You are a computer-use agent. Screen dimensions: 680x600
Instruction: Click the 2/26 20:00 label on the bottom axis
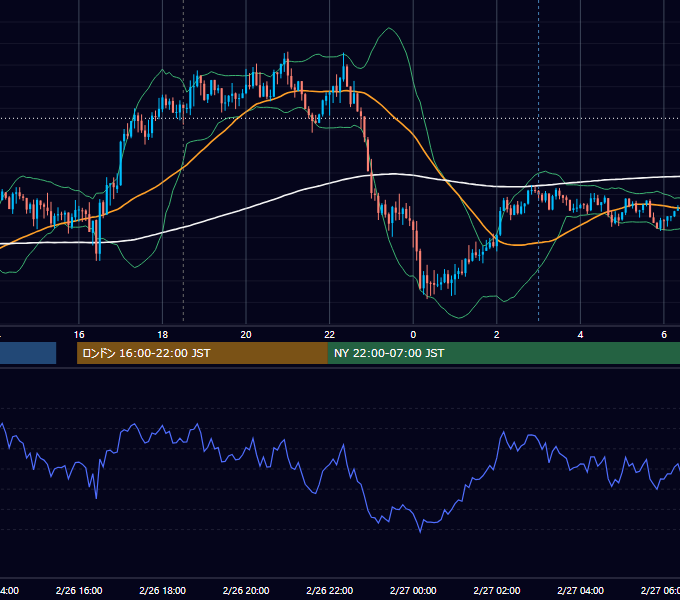coord(246,590)
